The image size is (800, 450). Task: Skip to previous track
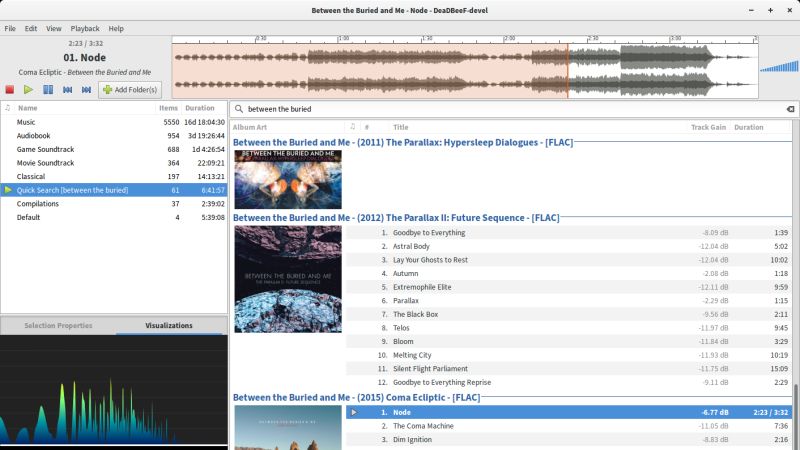tap(67, 90)
